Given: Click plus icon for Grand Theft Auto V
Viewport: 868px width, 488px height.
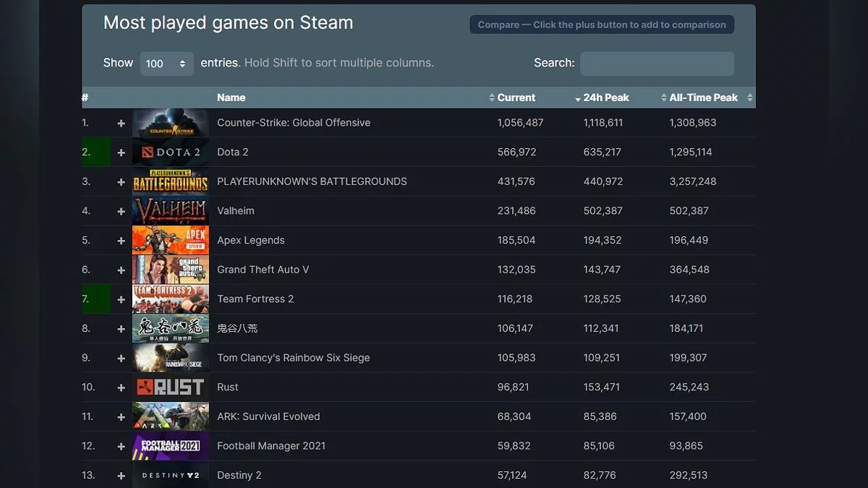Looking at the screenshot, I should [x=121, y=270].
